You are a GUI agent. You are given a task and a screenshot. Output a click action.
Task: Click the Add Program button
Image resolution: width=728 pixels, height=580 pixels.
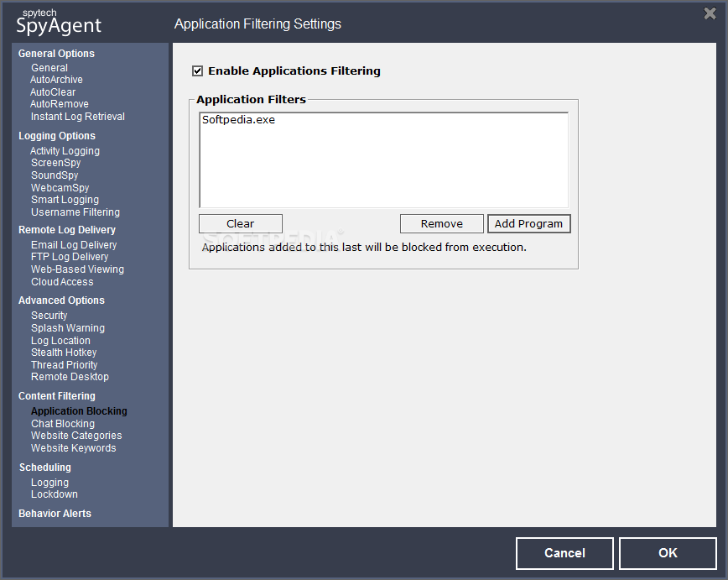(528, 223)
